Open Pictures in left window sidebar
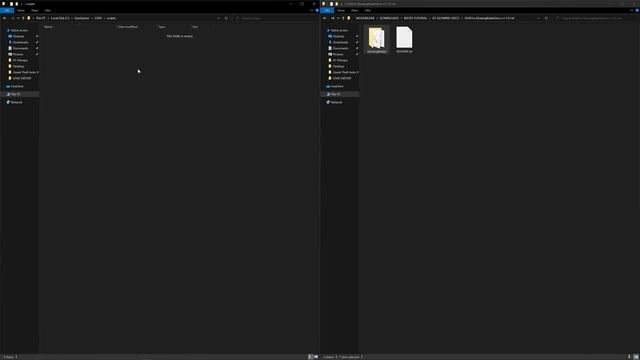This screenshot has width=640, height=360. point(18,54)
